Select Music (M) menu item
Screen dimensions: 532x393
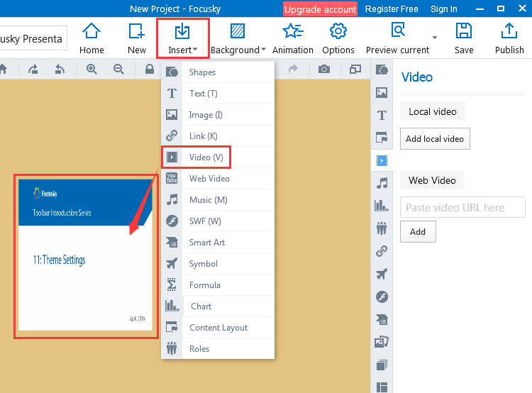(x=218, y=200)
